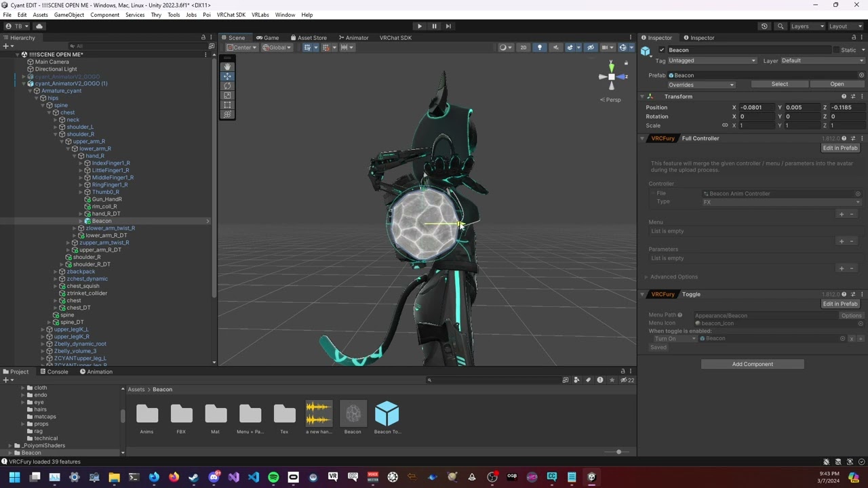Click Add Component button
868x488 pixels.
click(x=753, y=365)
